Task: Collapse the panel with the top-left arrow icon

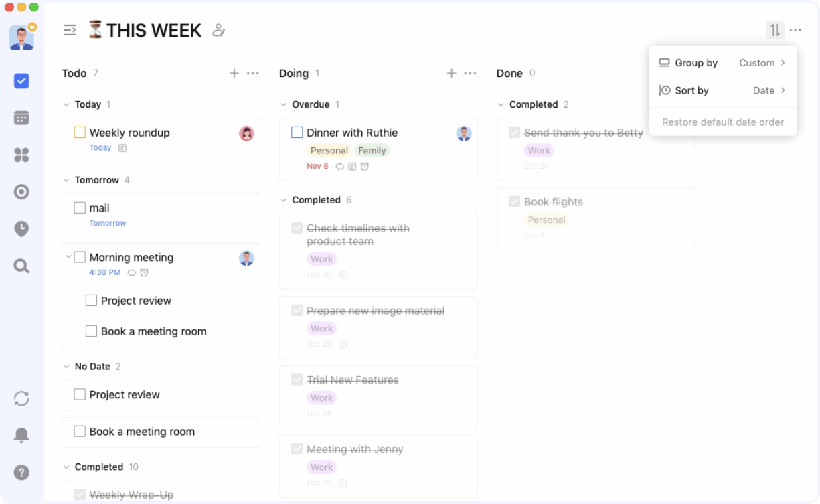Action: pos(70,29)
